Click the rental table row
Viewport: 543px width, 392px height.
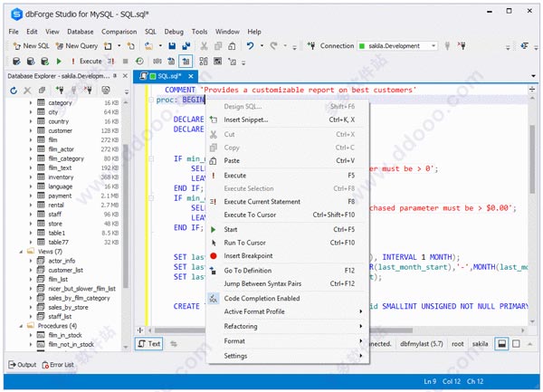pos(66,205)
